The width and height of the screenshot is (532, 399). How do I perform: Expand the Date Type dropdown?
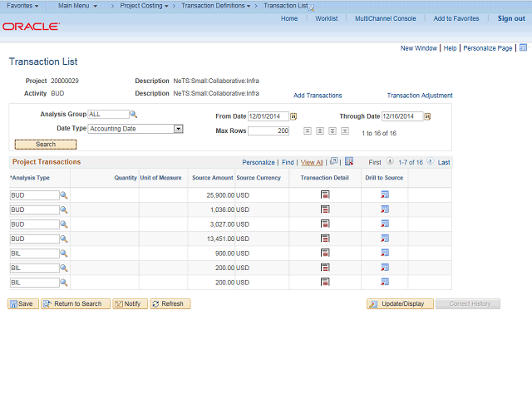coord(178,129)
